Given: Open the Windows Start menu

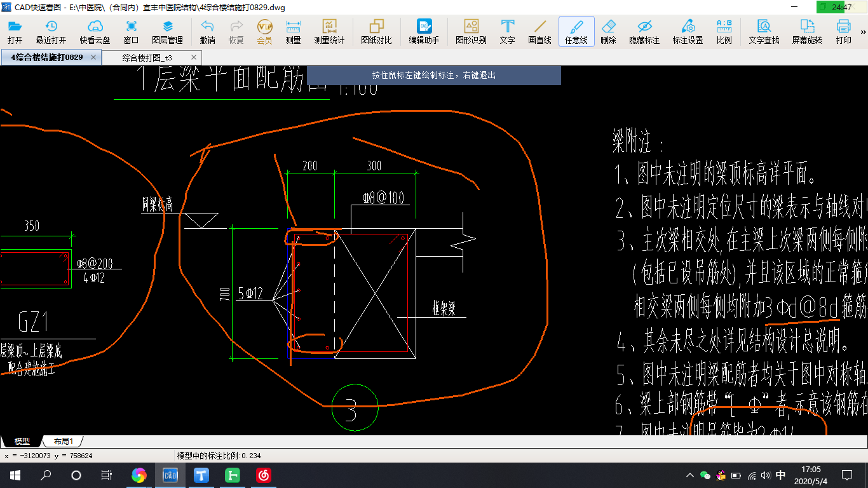Looking at the screenshot, I should tap(15, 475).
